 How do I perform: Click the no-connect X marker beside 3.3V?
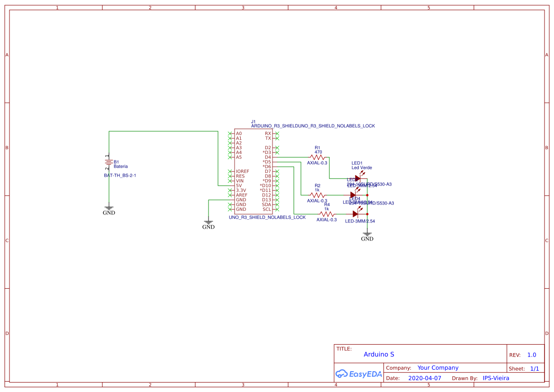pyautogui.click(x=230, y=190)
